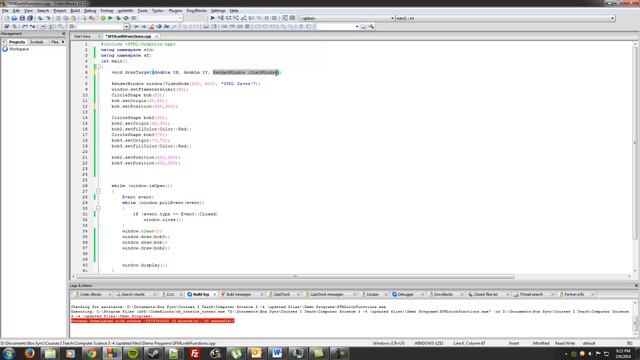Image resolution: width=640 pixels, height=360 pixels.
Task: Close the SFMLwithFunctions.cpp editor tab
Action: click(156, 36)
